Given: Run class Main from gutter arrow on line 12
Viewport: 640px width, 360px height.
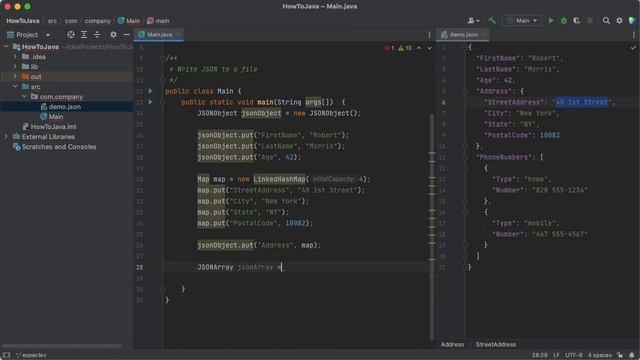Looking at the screenshot, I should [150, 91].
